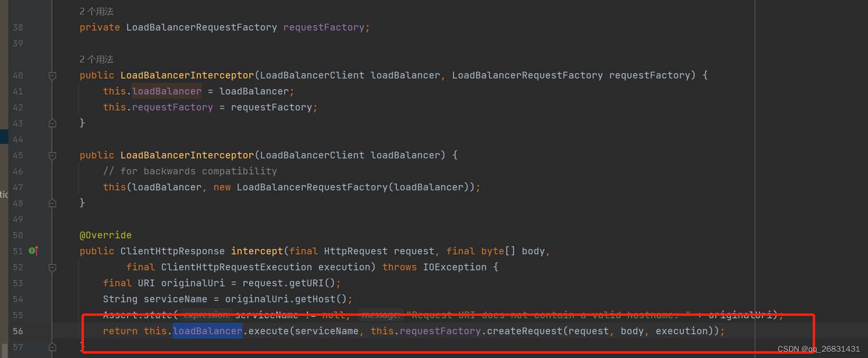Click the originalUri variable on line 53
The height and width of the screenshot is (358, 868).
(193, 283)
